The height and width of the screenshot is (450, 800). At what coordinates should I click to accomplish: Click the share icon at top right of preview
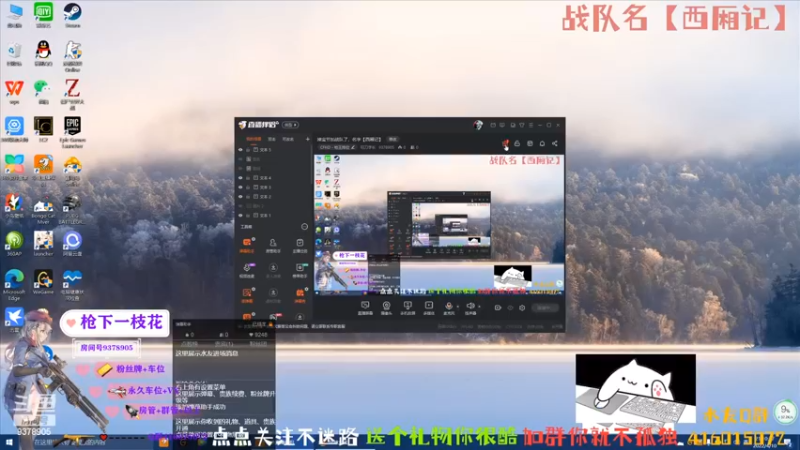(555, 143)
